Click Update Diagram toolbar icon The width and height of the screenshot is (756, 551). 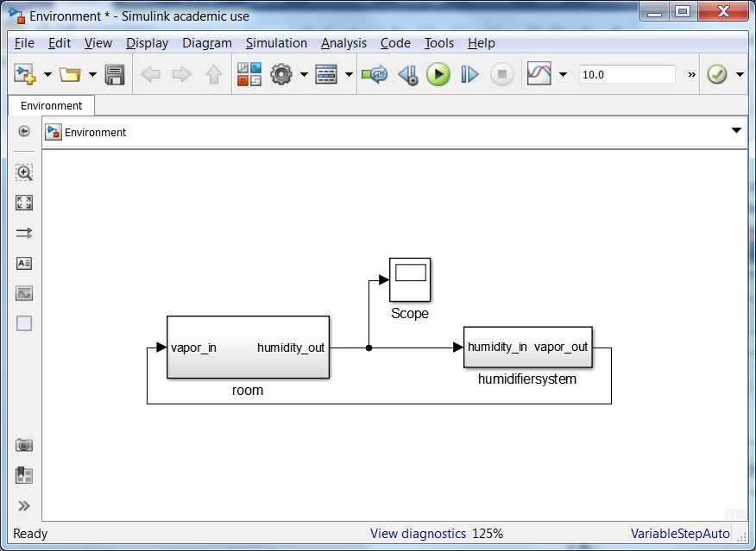[x=375, y=75]
